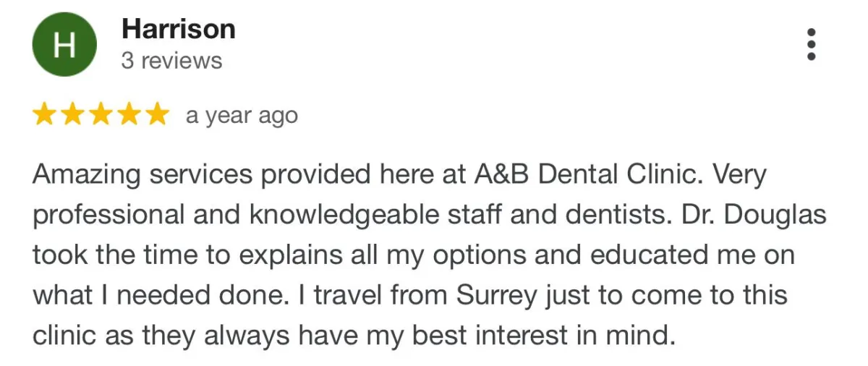Select the third yellow rating star

[100, 114]
